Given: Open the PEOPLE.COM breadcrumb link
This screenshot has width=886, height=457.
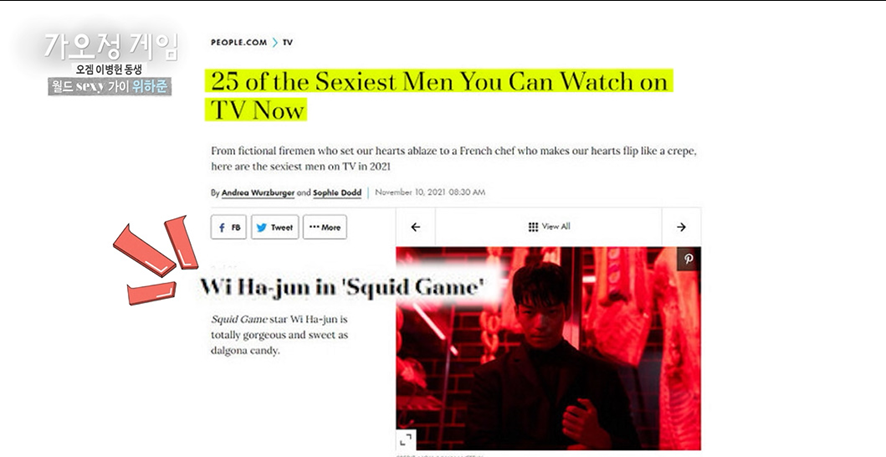Looking at the screenshot, I should click(x=238, y=42).
